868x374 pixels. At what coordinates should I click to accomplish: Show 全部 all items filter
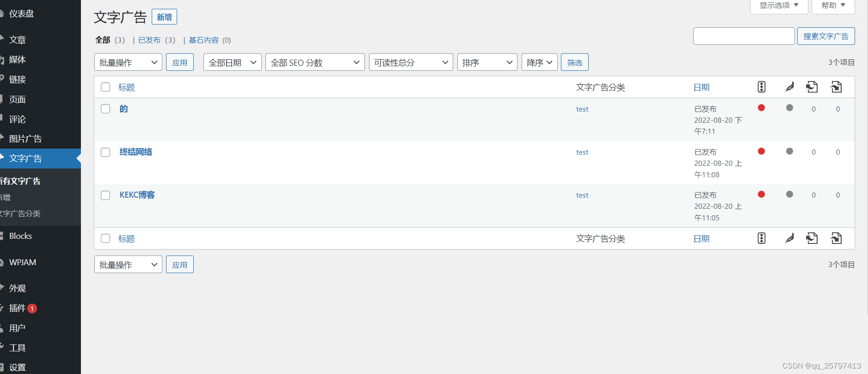[103, 40]
